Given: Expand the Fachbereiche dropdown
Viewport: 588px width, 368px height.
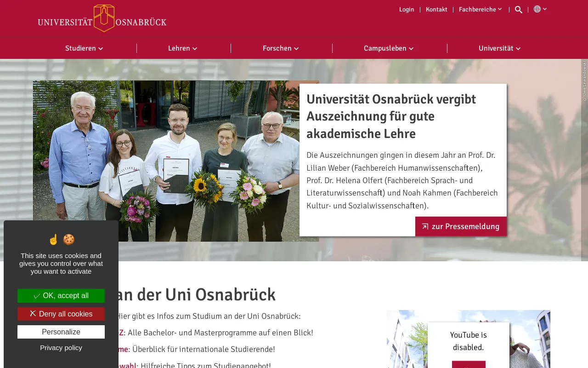Looking at the screenshot, I should point(481,9).
